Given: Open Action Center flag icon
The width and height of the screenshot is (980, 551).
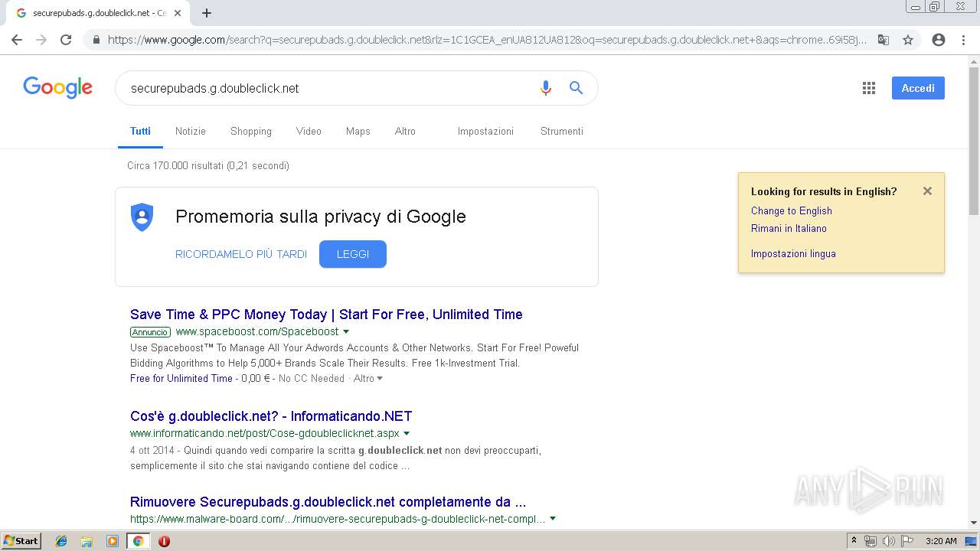Looking at the screenshot, I should tap(907, 541).
